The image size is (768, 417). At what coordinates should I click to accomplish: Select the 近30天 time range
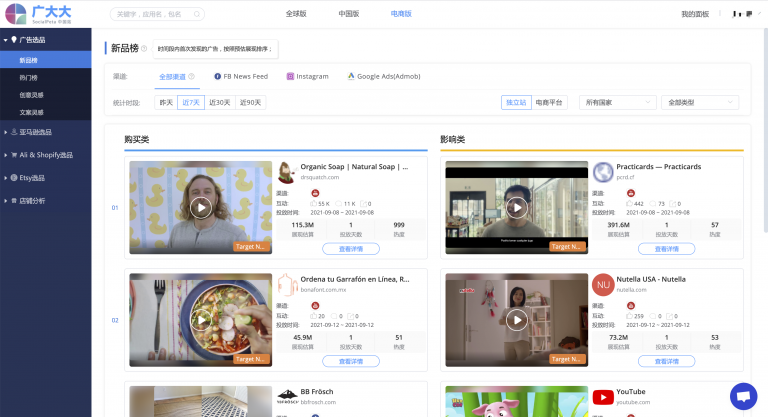[x=219, y=102]
